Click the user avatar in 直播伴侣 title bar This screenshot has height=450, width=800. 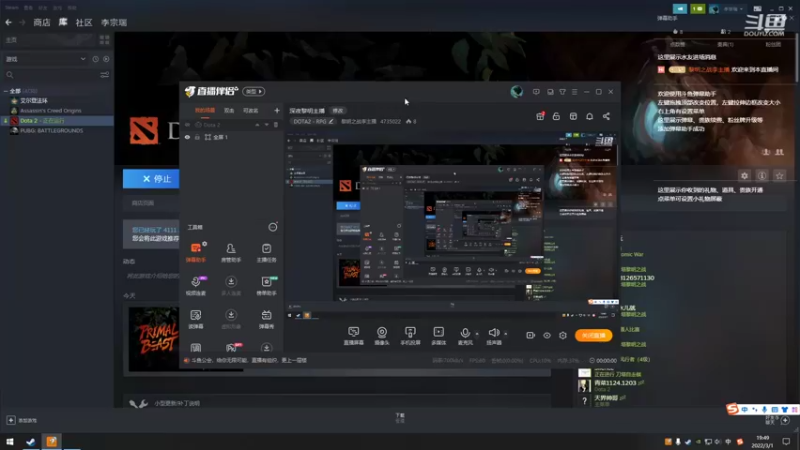[x=516, y=92]
